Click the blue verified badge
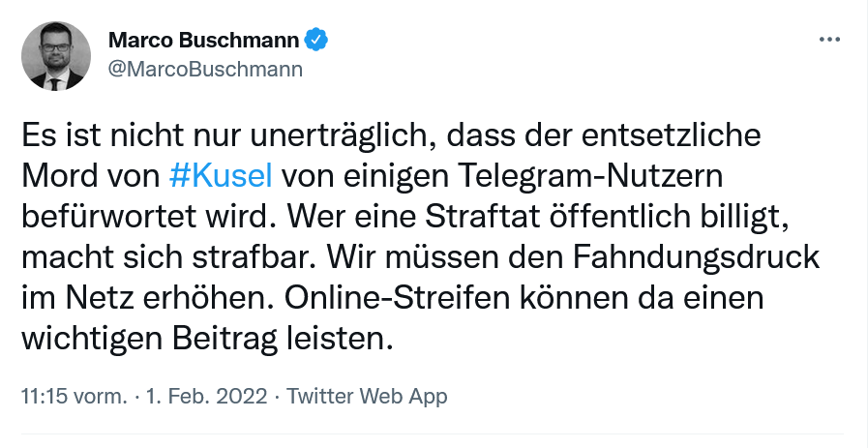The height and width of the screenshot is (448, 868). coord(316,40)
